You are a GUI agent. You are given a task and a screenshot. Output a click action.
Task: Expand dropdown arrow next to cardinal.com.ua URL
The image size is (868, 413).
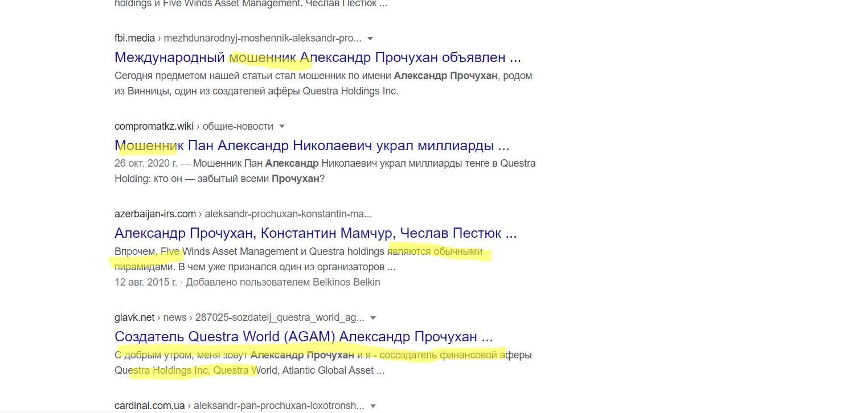373,406
